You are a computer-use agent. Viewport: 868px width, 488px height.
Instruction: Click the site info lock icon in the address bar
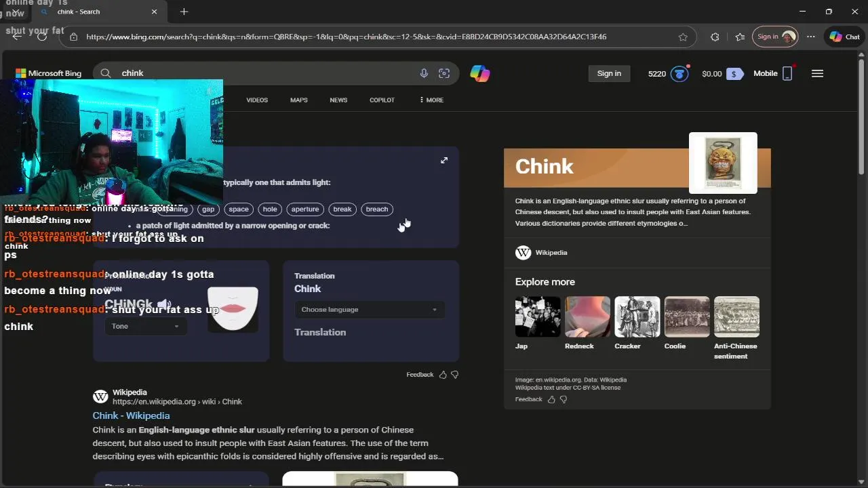click(x=73, y=37)
